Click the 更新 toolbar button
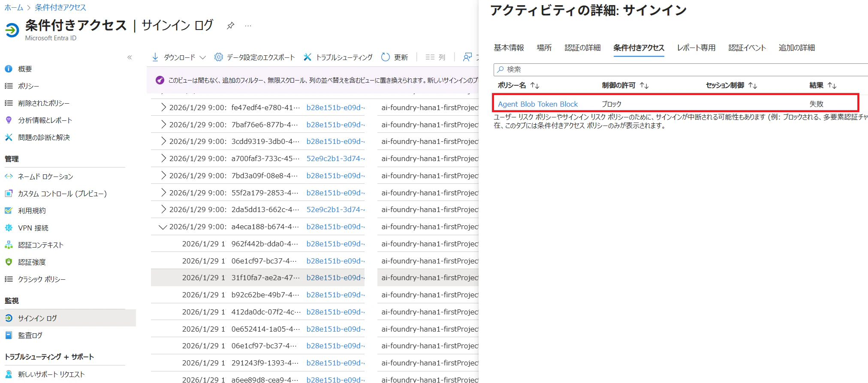Viewport: 868px width, 383px height. point(395,57)
